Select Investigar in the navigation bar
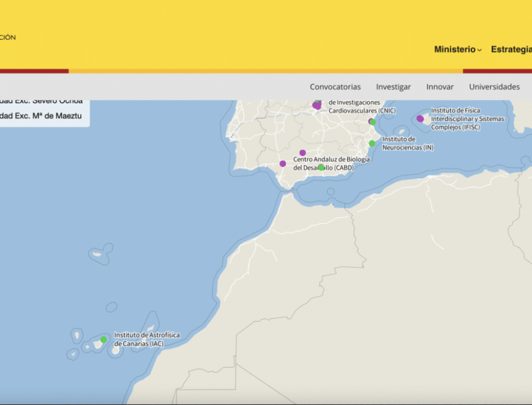Screen dimensions: 532x405 point(393,87)
